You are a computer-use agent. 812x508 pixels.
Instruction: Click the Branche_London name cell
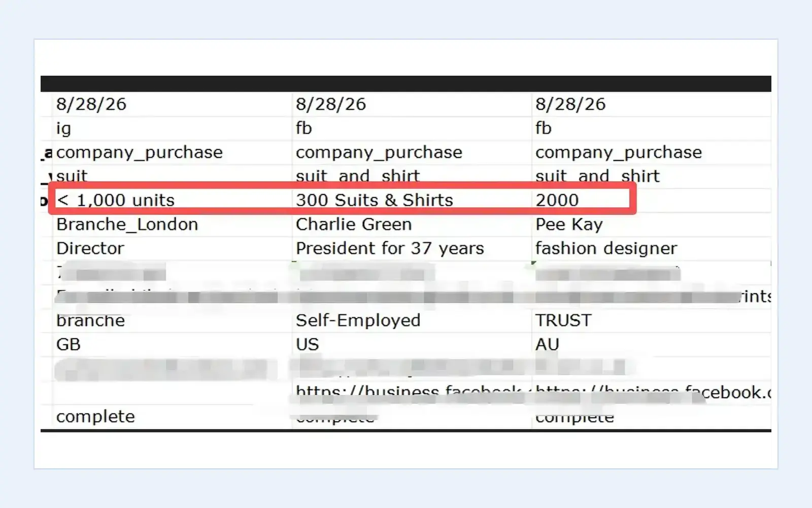click(x=172, y=225)
